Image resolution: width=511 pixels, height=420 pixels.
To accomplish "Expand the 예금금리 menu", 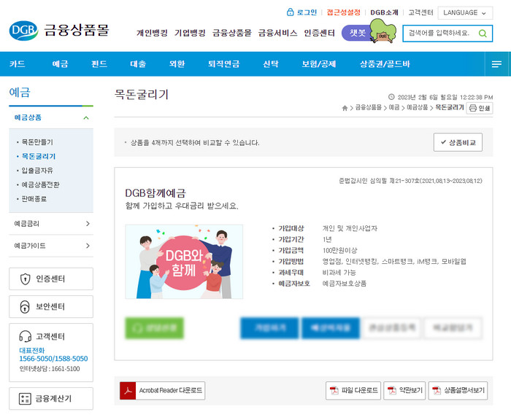I will 51,224.
